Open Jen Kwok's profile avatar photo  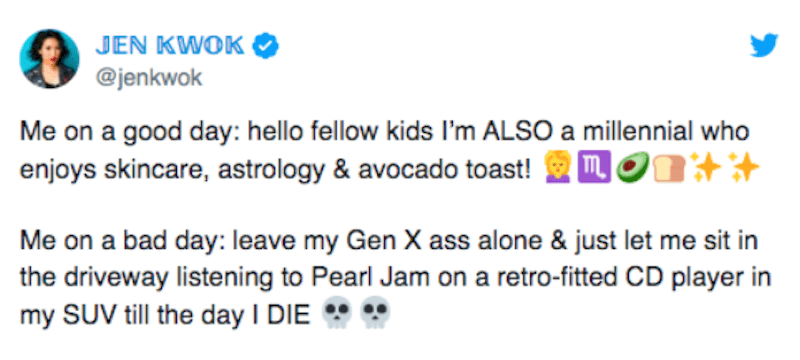click(x=49, y=59)
